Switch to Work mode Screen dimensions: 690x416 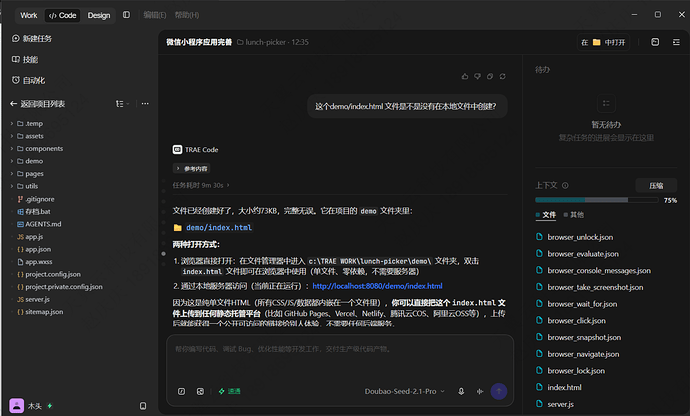(x=29, y=15)
